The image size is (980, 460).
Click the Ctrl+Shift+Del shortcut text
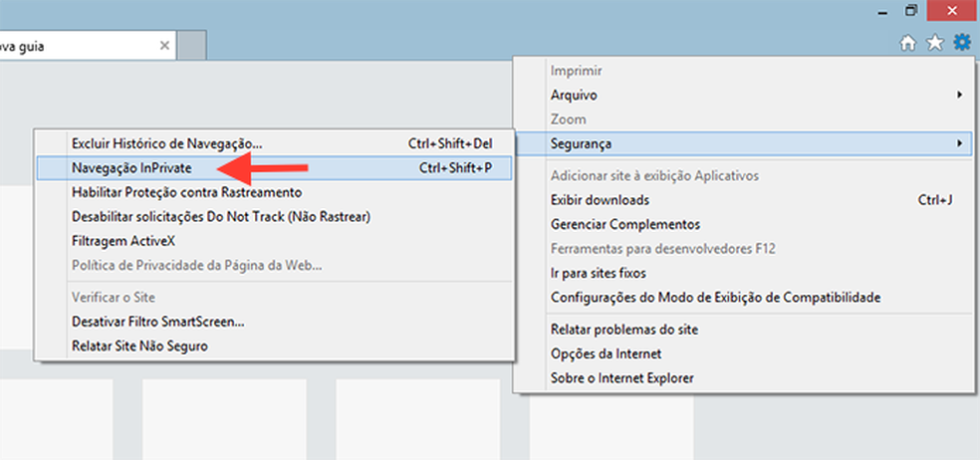(450, 143)
